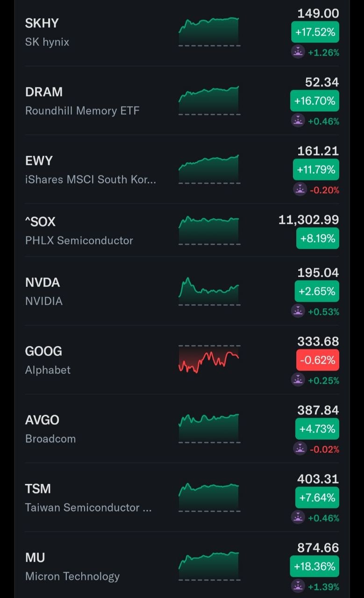
Task: Tap the after-hours icon for Micron MU
Action: tap(298, 586)
